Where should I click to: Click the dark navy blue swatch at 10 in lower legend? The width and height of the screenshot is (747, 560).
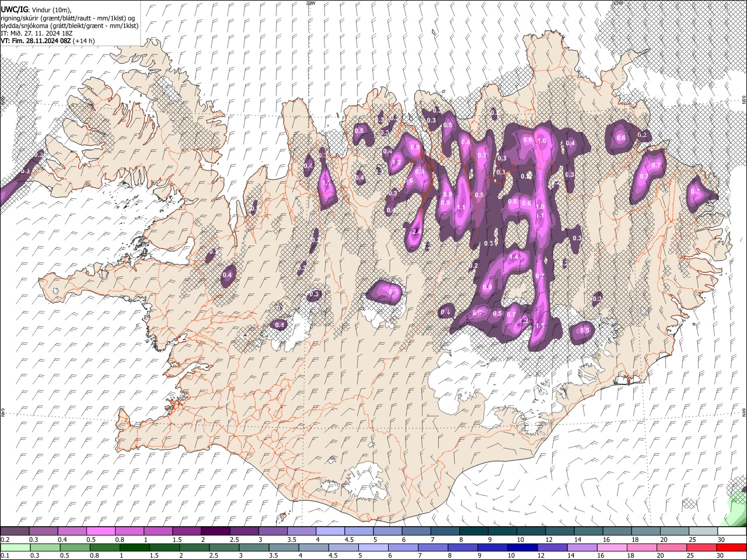522,548
